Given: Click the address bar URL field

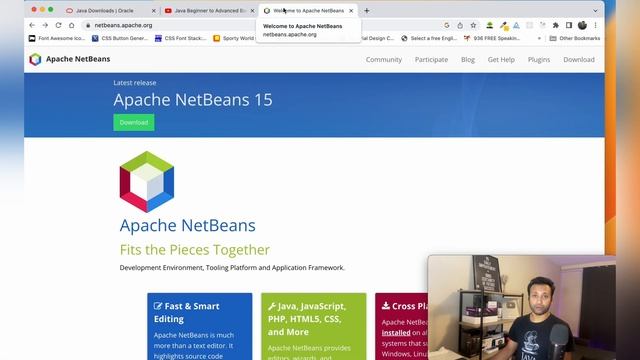Looking at the screenshot, I should (261, 25).
